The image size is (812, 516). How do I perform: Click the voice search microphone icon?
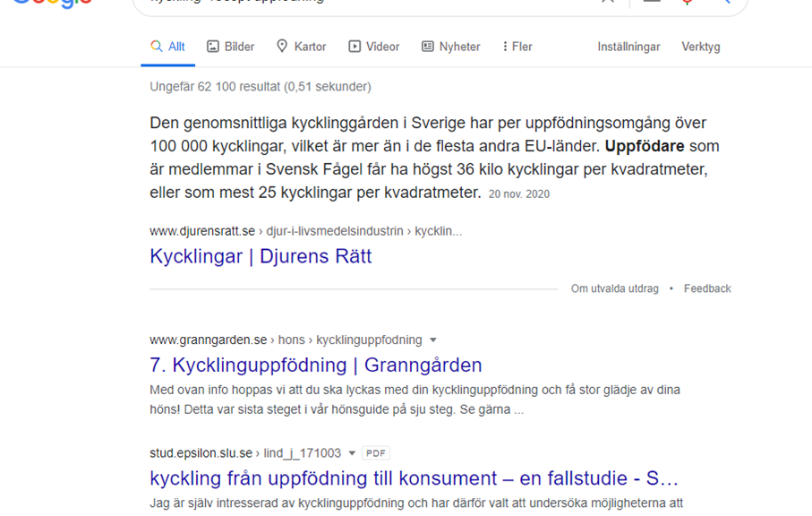tap(688, 2)
